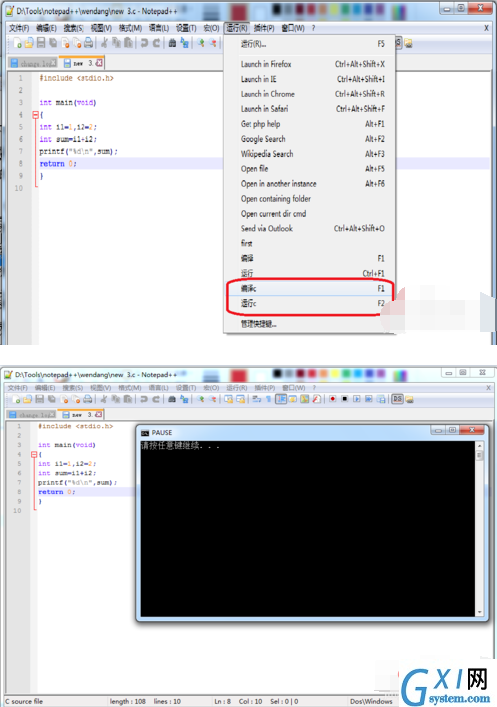
Task: Click 'length : 108' in status bar
Action: [128, 701]
